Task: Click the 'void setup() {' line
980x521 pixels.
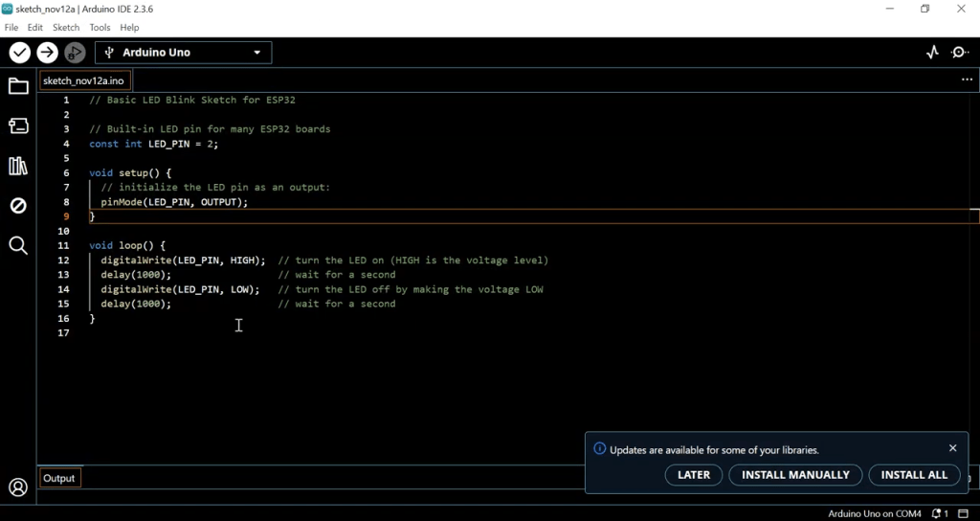Action: pyautogui.click(x=130, y=172)
